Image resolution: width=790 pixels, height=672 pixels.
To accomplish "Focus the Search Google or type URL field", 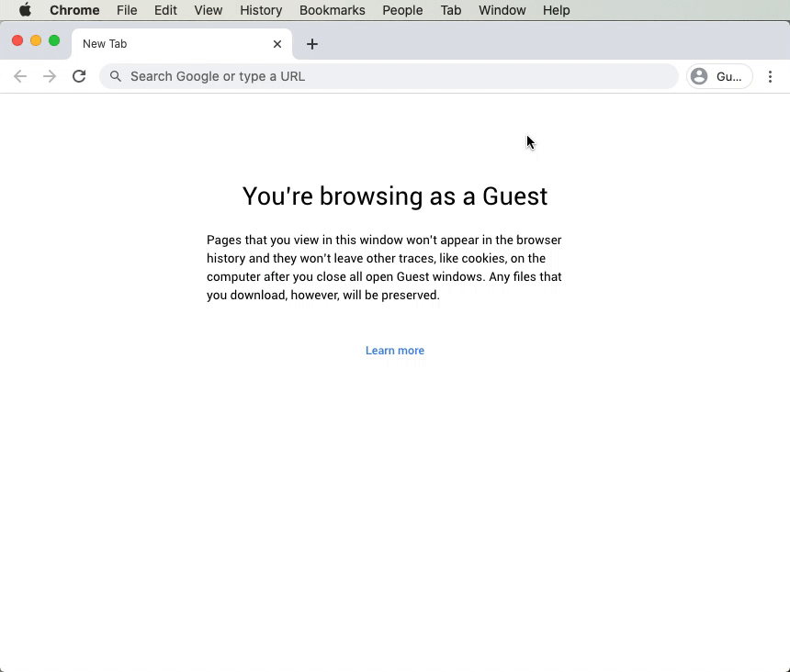I will [395, 76].
